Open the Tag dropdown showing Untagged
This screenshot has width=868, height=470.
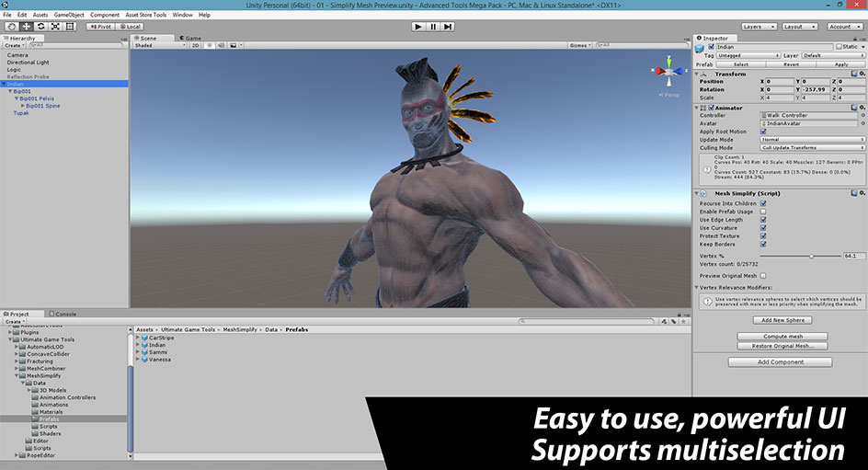tap(748, 55)
